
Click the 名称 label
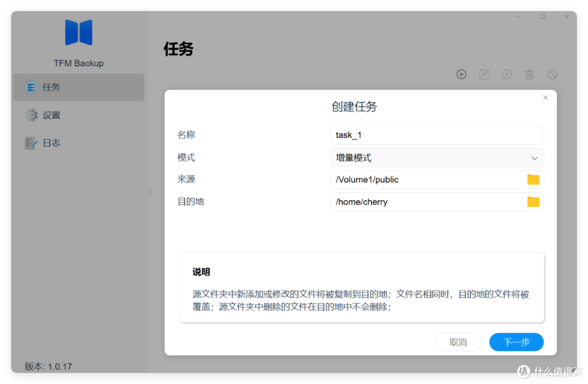186,135
